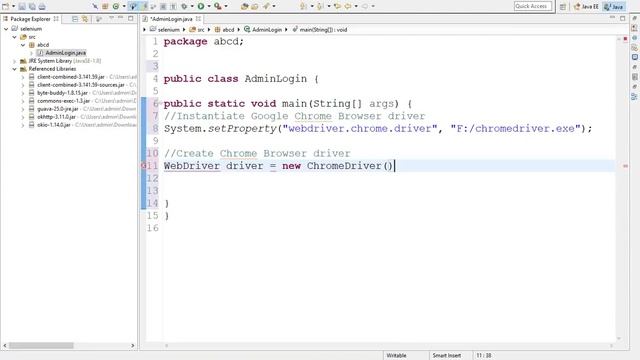
Task: Toggle Link with Editor in Package Explorer
Action: click(x=84, y=19)
